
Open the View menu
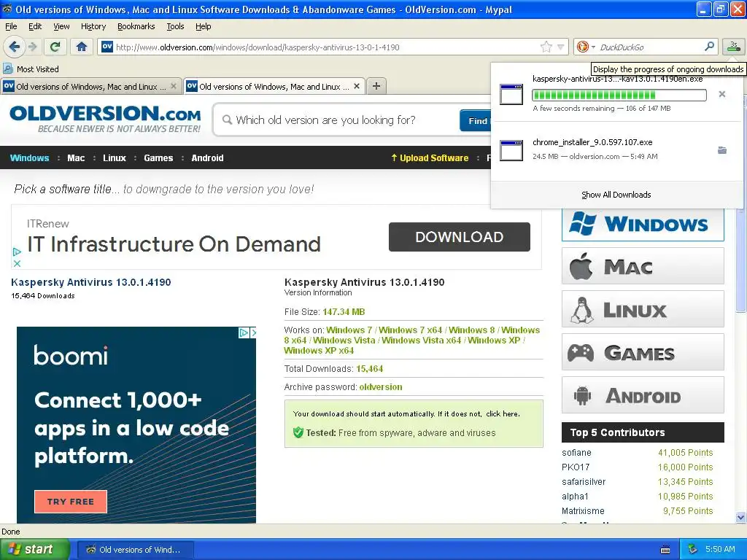coord(61,26)
